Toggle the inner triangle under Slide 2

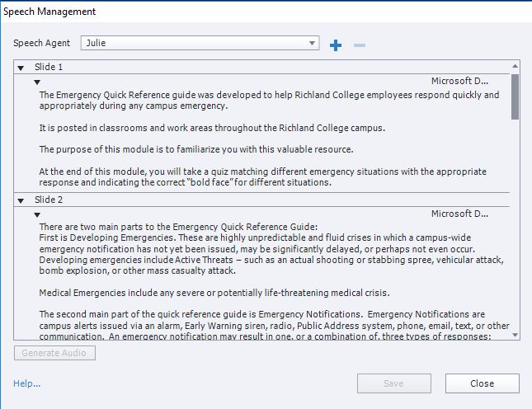point(37,215)
